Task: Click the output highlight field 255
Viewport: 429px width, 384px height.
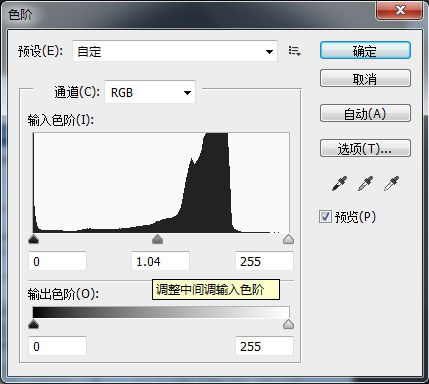Action: coord(265,346)
